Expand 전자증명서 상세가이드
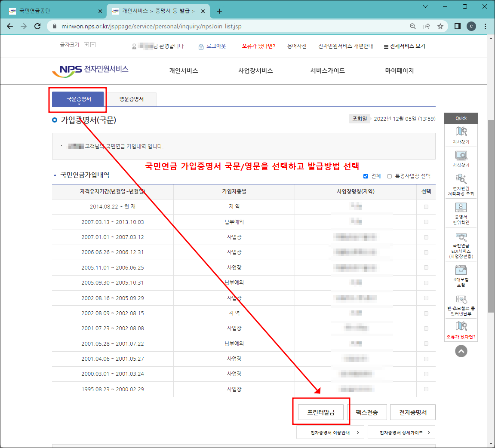The height and width of the screenshot is (448, 495). [x=401, y=432]
